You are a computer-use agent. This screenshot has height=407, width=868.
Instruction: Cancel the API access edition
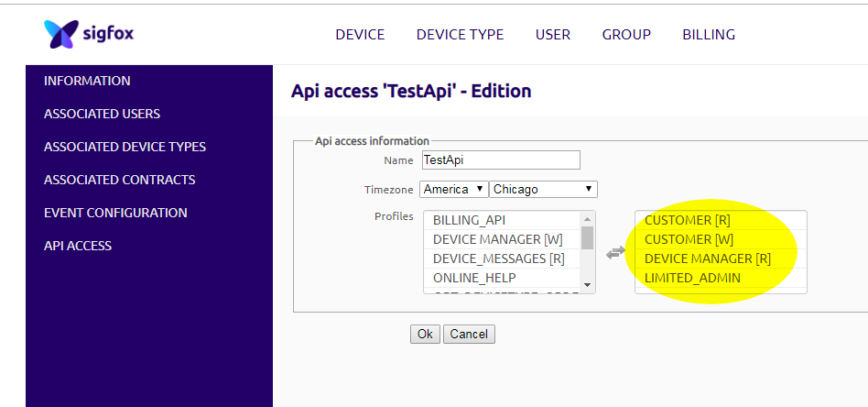(469, 334)
